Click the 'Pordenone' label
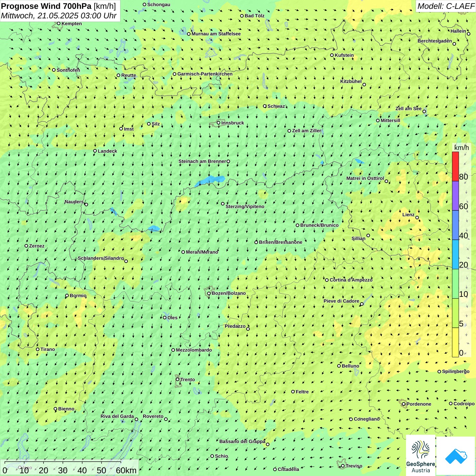Image resolution: width=476 pixels, height=476 pixels. coord(419,404)
